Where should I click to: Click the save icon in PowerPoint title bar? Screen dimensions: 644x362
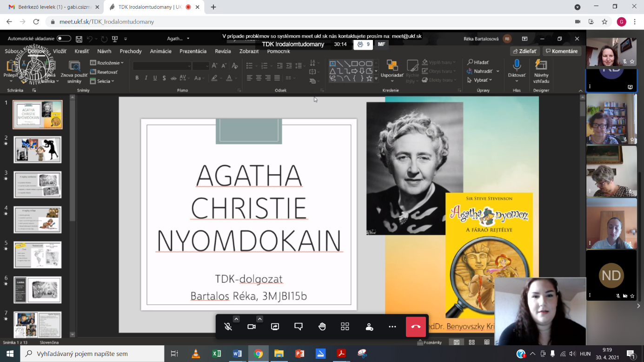click(x=79, y=39)
